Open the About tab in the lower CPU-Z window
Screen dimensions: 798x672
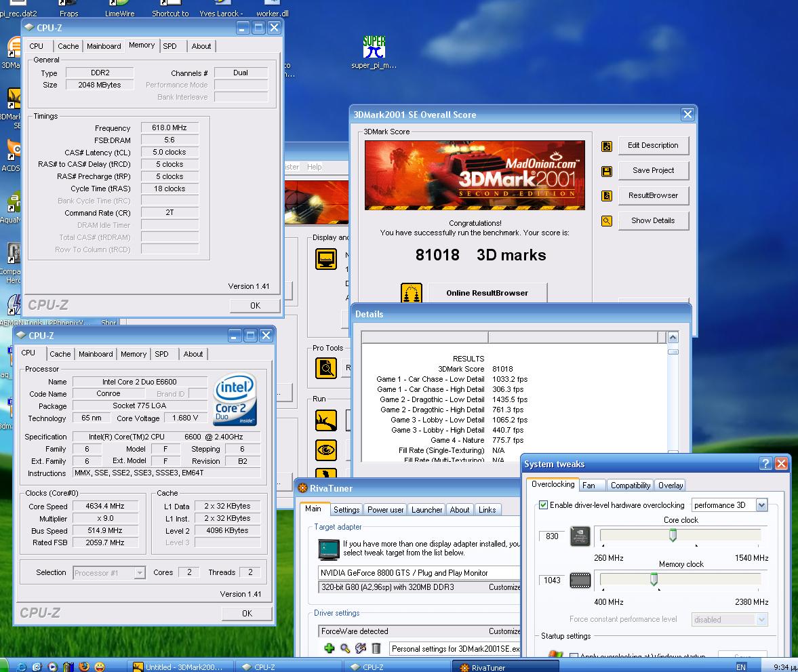tap(193, 355)
